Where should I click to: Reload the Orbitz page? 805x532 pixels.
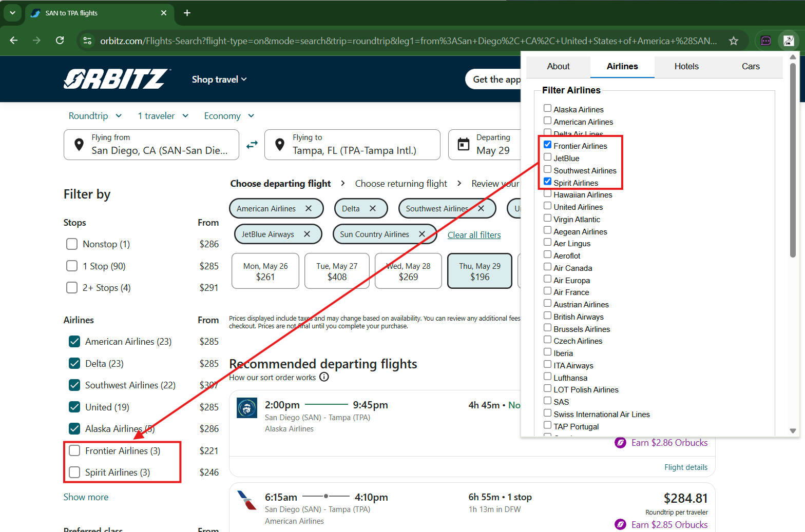[60, 41]
